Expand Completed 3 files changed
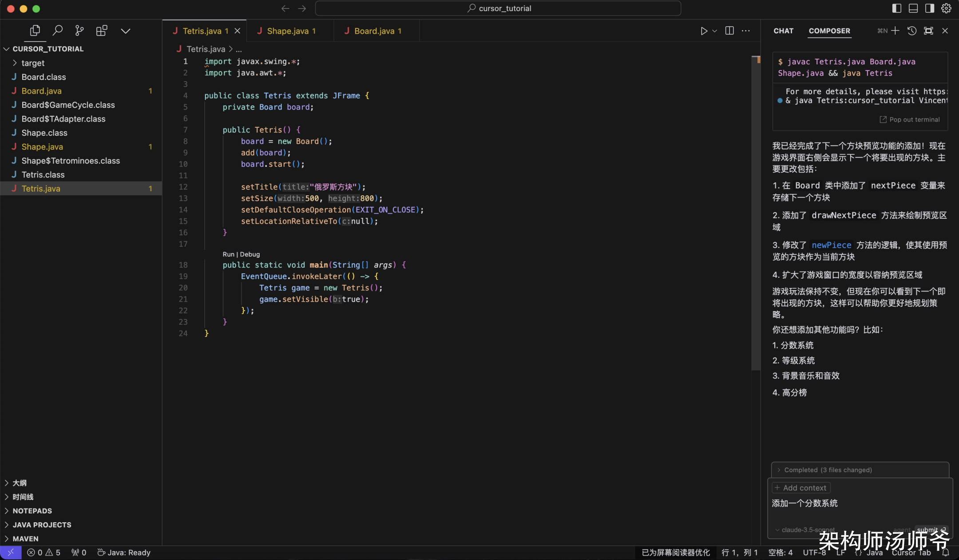Image resolution: width=959 pixels, height=560 pixels. (828, 470)
